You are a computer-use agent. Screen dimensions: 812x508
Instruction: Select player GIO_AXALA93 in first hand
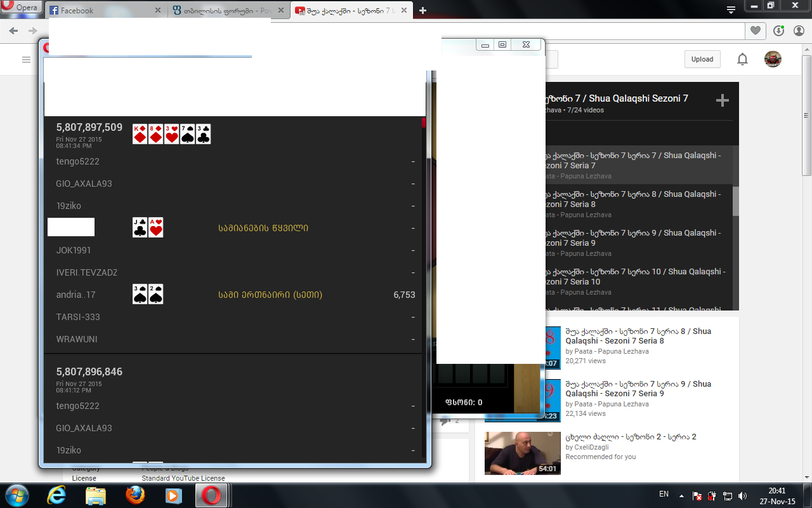(x=84, y=184)
